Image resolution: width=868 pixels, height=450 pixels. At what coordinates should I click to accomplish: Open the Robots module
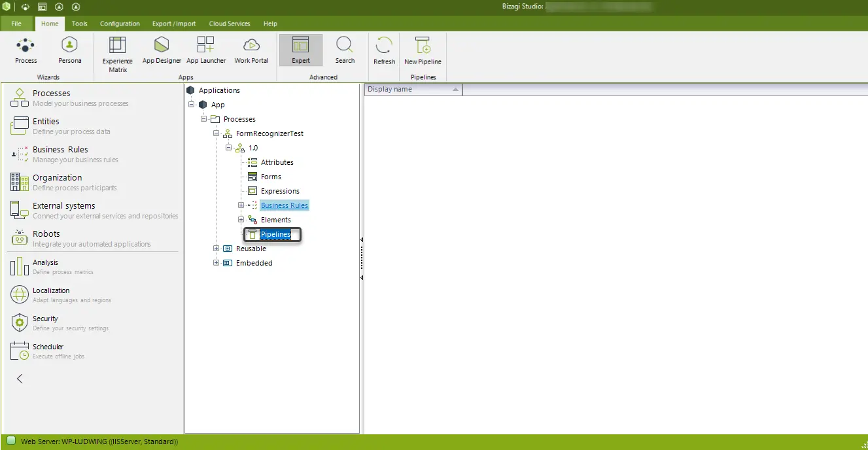coord(93,238)
